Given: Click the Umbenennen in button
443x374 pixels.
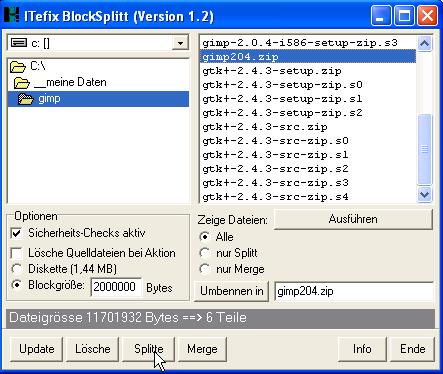Looking at the screenshot, I should (232, 291).
